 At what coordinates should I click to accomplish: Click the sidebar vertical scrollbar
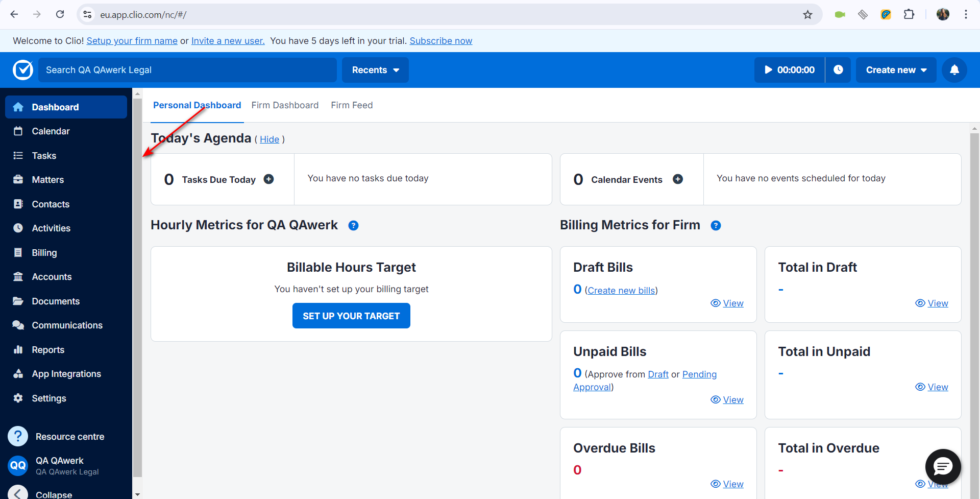137,288
